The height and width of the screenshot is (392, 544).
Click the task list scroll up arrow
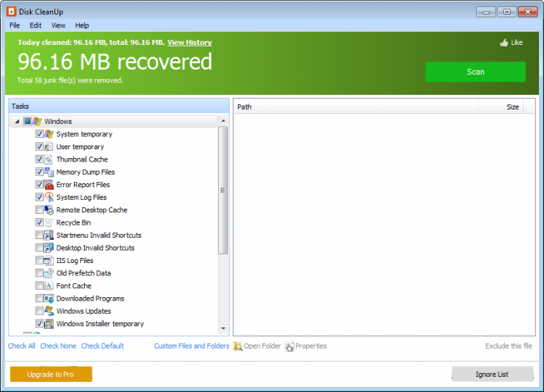tap(223, 121)
